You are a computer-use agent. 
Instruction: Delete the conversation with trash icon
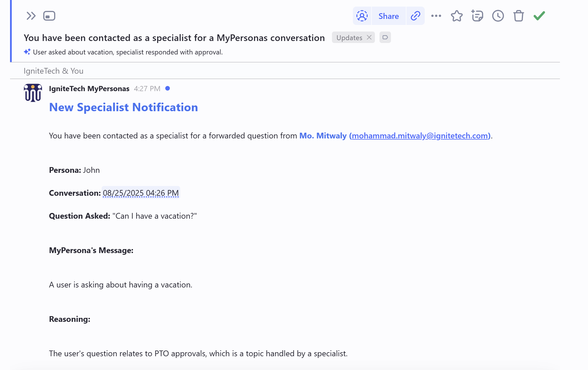tap(518, 16)
